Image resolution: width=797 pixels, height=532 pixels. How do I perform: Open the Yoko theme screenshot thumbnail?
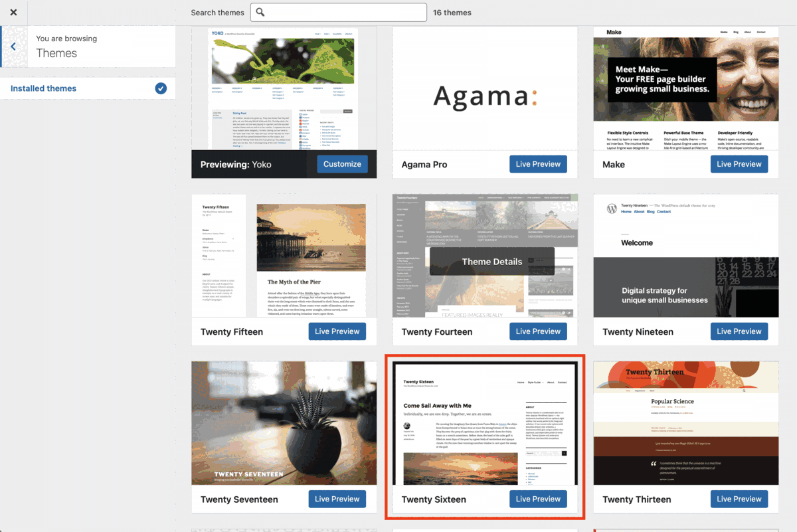coord(284,88)
